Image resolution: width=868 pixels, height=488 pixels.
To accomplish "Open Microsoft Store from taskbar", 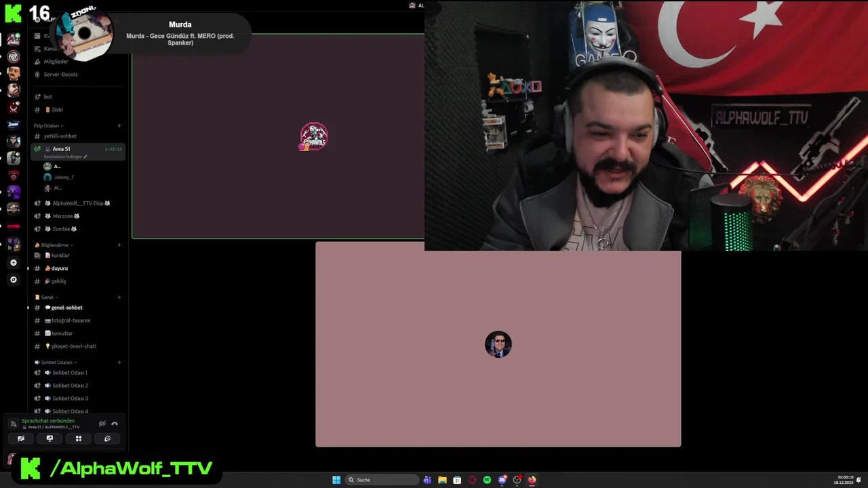I will (457, 480).
